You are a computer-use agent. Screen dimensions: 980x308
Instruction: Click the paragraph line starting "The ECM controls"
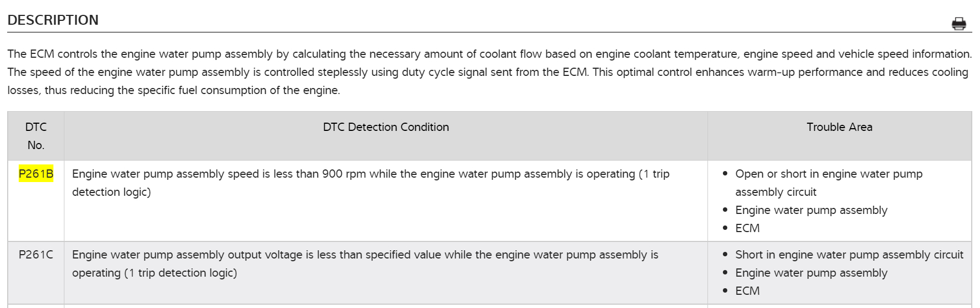489,54
